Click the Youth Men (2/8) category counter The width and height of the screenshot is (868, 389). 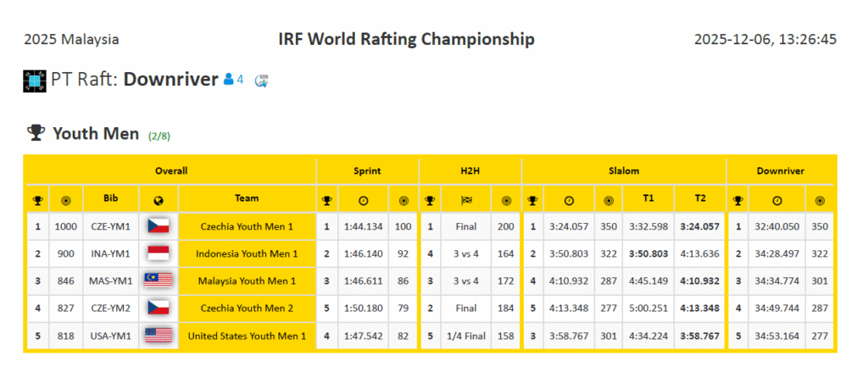[x=159, y=136]
